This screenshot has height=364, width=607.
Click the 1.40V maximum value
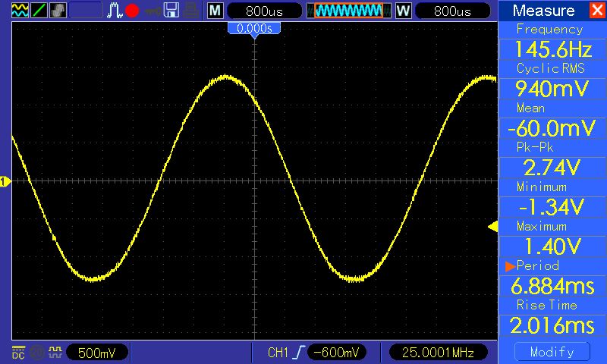pyautogui.click(x=553, y=246)
